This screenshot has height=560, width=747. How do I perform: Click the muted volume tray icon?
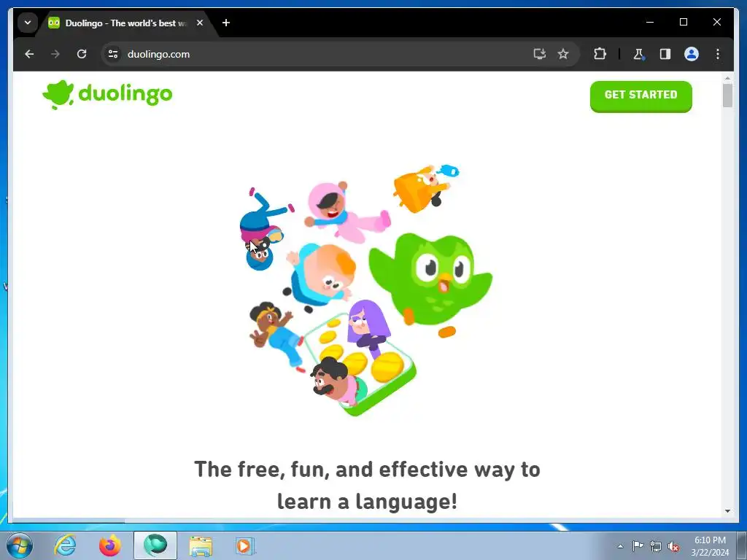[673, 546]
